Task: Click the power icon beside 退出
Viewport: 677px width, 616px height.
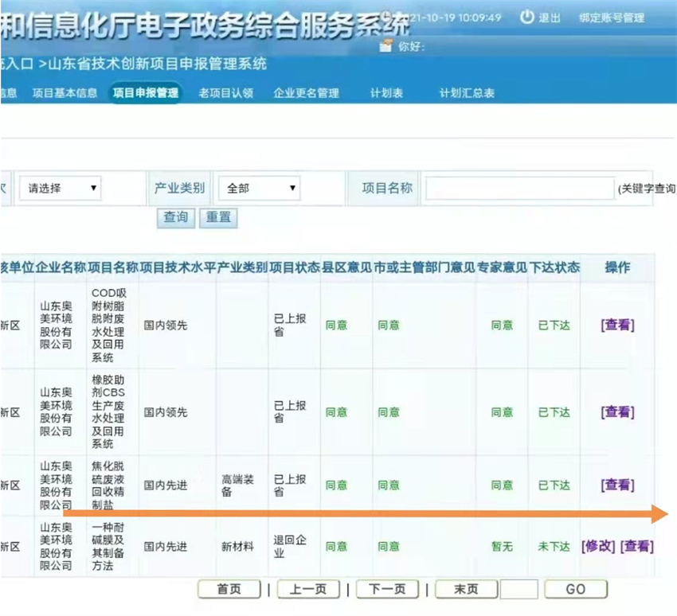Action: coord(526,17)
